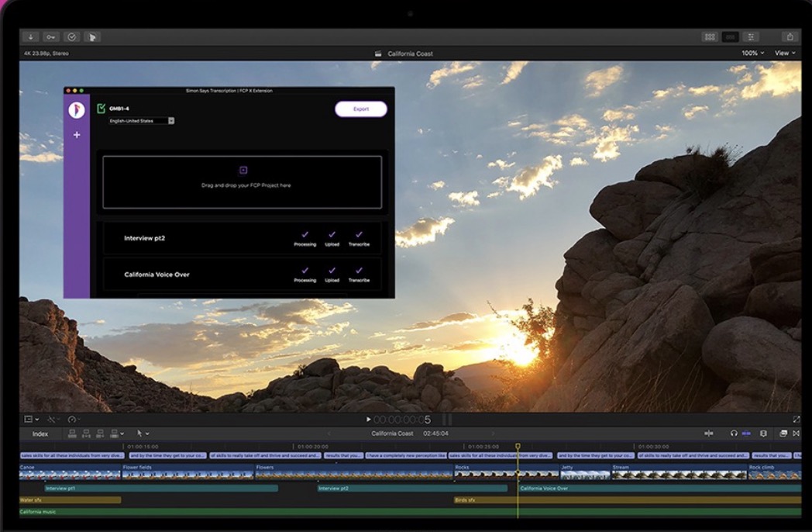Select the Rock climb video clip
The image size is (812, 532).
775,472
